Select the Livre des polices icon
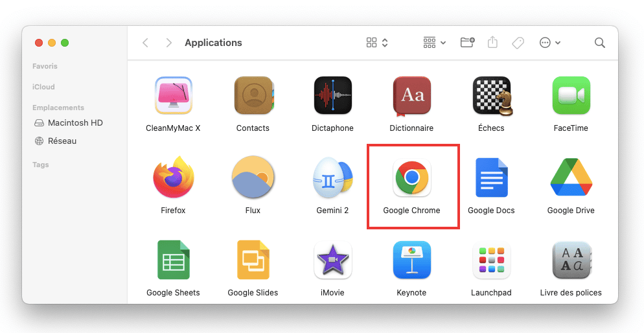 pos(571,260)
